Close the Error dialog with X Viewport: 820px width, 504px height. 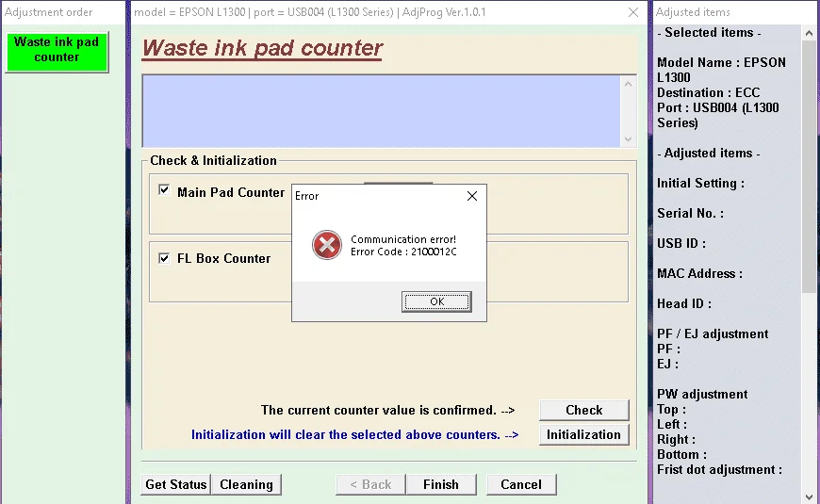pyautogui.click(x=471, y=196)
